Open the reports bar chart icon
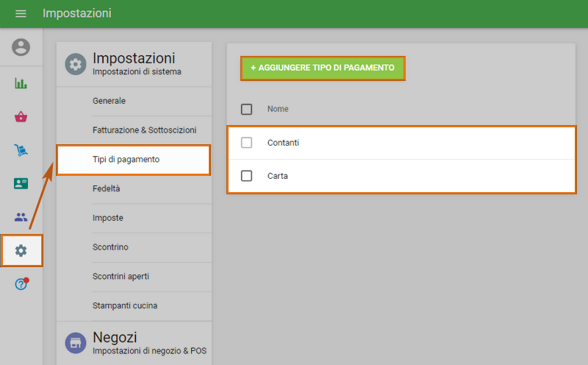 click(21, 83)
